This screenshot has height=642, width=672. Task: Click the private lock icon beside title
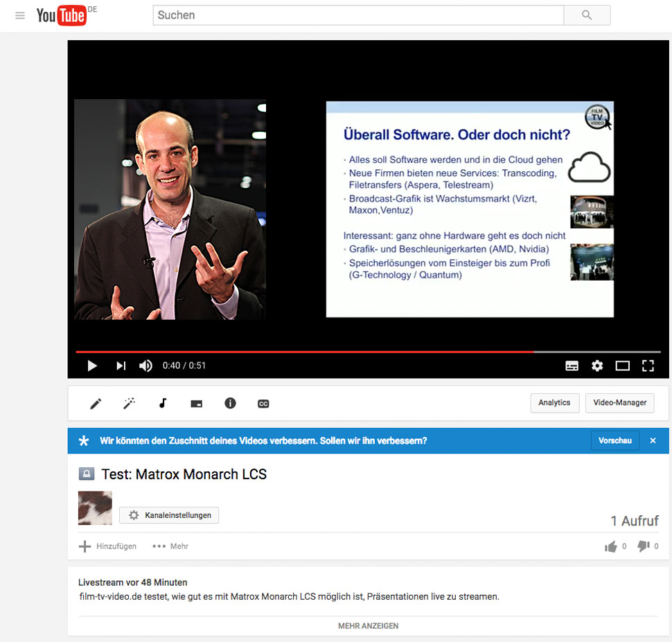click(86, 474)
